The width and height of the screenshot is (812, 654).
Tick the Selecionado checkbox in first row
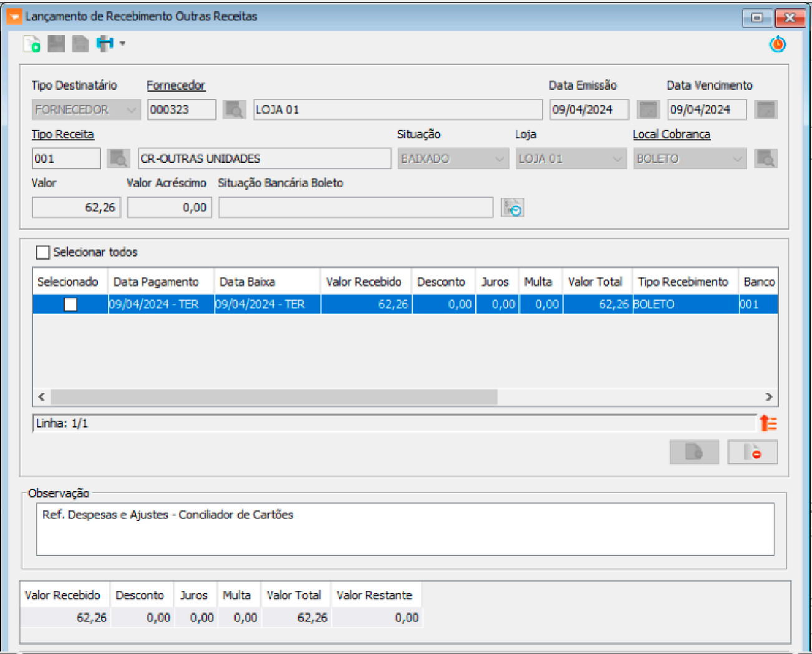coord(70,305)
